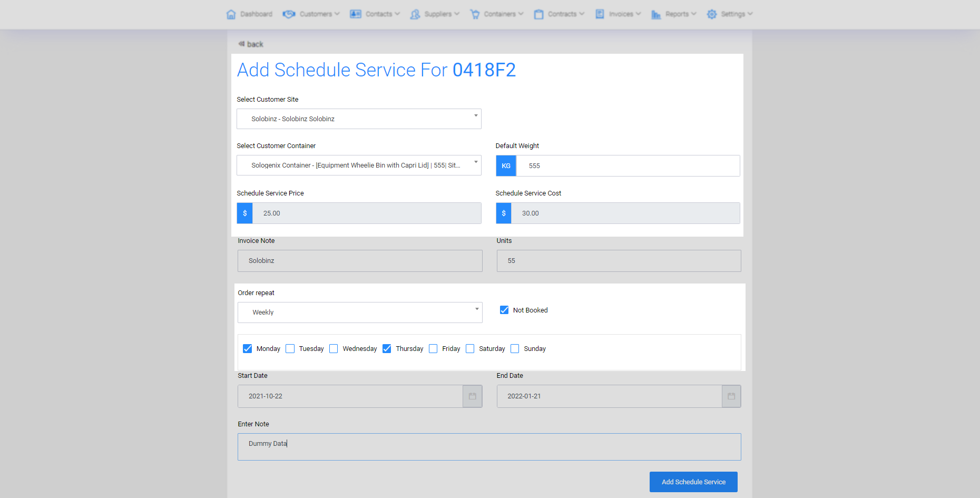This screenshot has width=980, height=498.
Task: Expand the Order repeat Weekly dropdown
Action: coord(360,313)
